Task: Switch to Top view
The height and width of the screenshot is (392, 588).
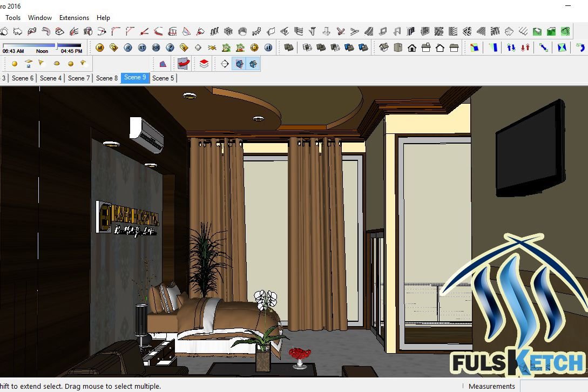Action: [x=398, y=48]
